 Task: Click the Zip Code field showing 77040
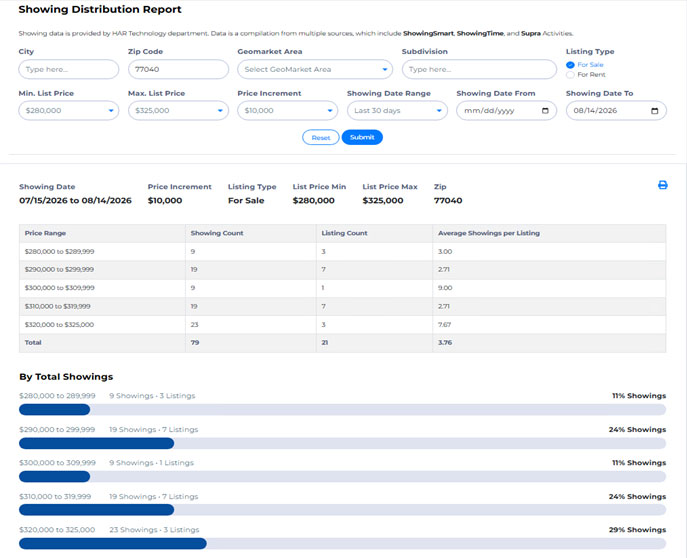(178, 69)
